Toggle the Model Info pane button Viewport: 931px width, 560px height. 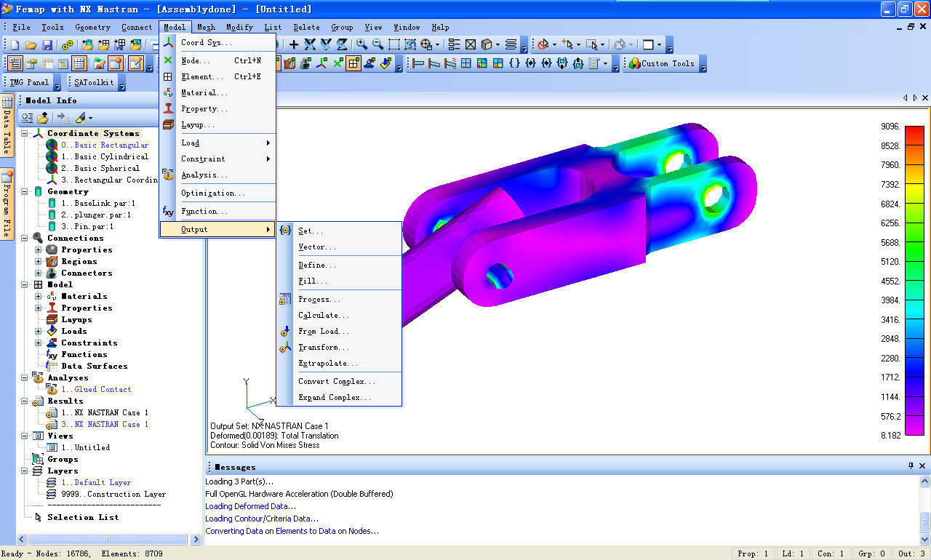[15, 63]
